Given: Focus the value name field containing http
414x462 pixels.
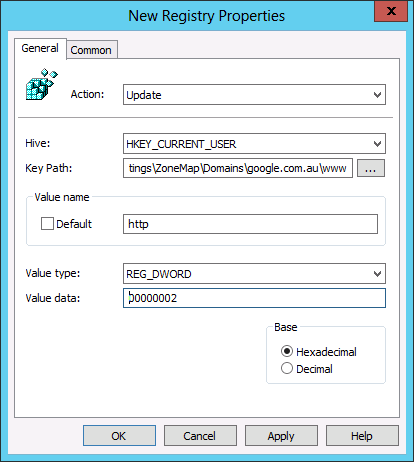Looking at the screenshot, I should click(x=250, y=224).
